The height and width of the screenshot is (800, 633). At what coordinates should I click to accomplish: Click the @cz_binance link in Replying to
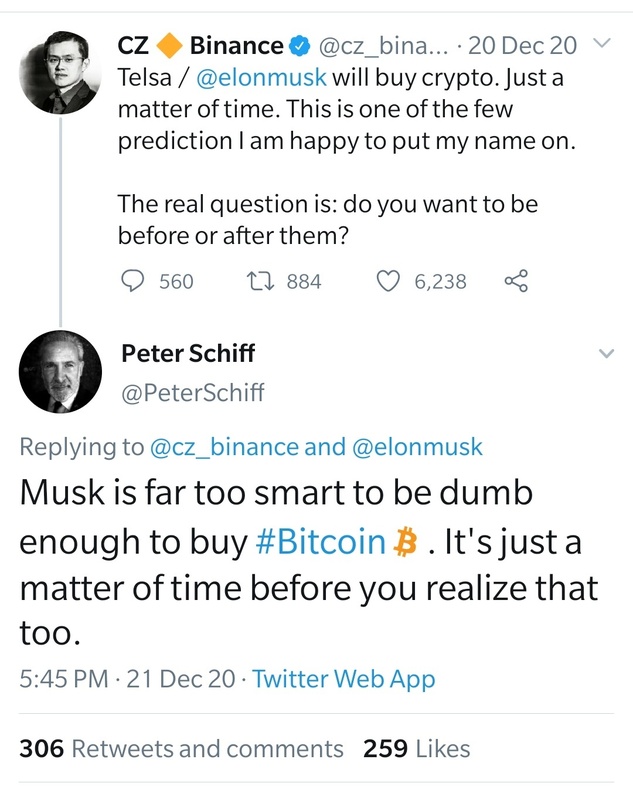coord(223,447)
